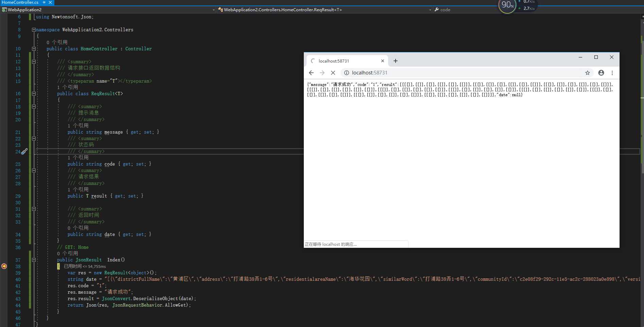Click the elapsed time perf tip 已用时间
The height and width of the screenshot is (327, 644).
click(x=85, y=266)
